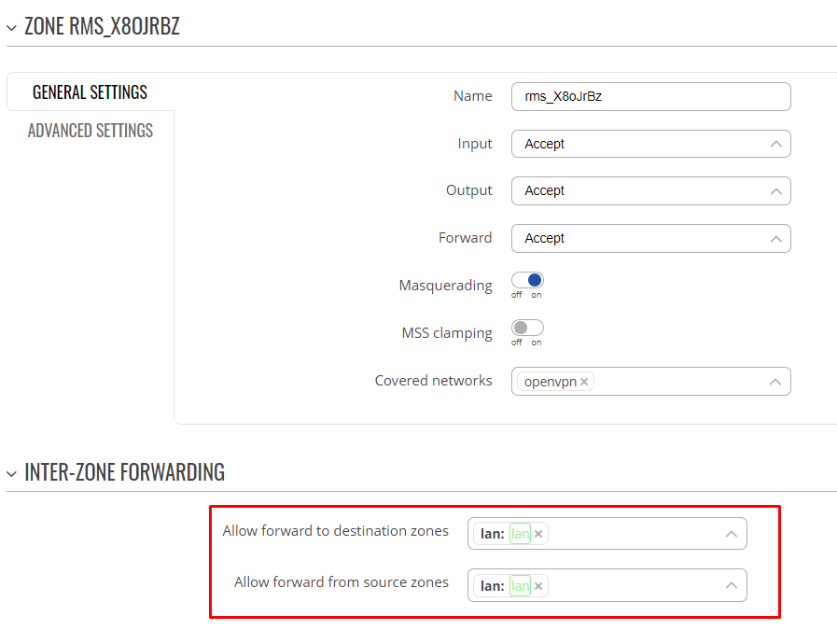The image size is (837, 644).
Task: Open the Output policy dropdown arrow
Action: tap(776, 191)
